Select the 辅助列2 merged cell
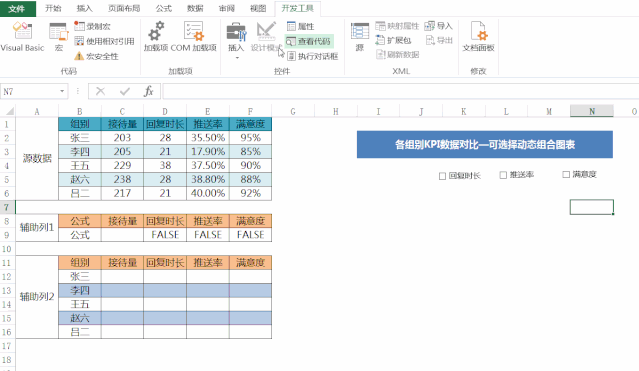This screenshot has height=371, width=639. (37, 297)
